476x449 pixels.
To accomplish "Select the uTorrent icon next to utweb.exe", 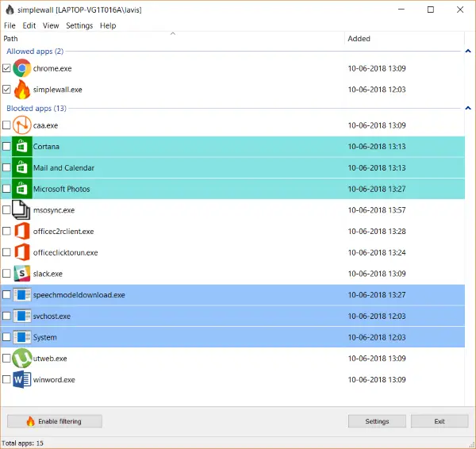I will (22, 359).
